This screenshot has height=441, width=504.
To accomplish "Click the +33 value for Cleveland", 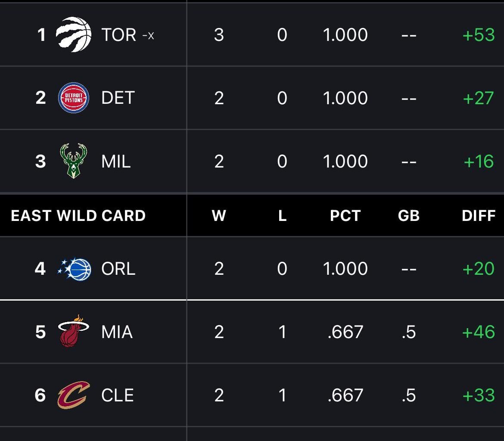I will (x=479, y=395).
